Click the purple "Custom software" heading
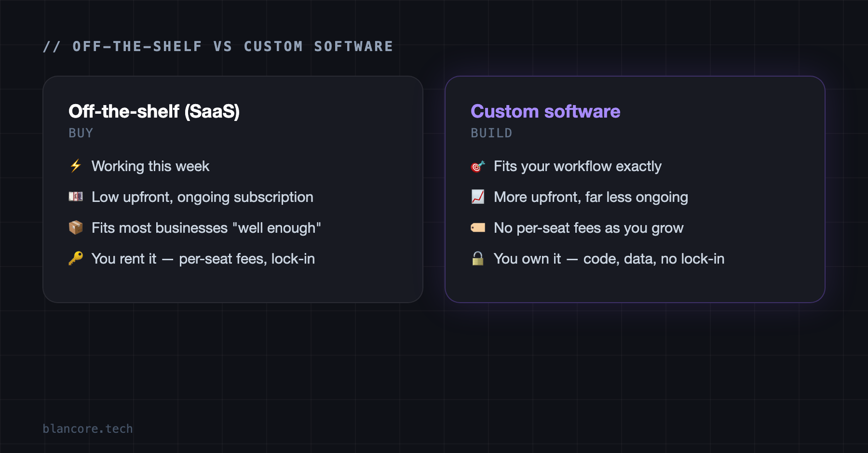Screen dimensions: 868x453 tap(545, 111)
